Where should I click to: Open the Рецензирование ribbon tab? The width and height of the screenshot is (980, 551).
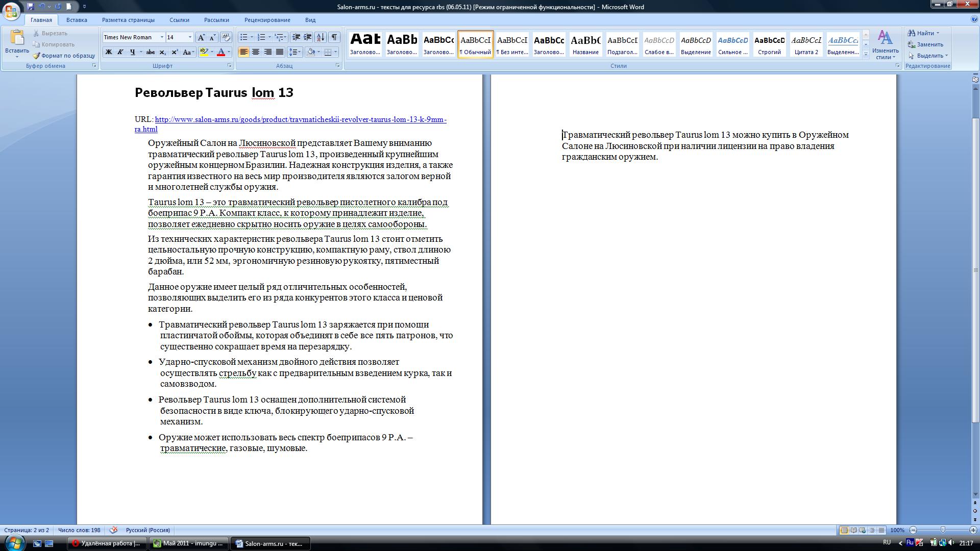(x=267, y=20)
